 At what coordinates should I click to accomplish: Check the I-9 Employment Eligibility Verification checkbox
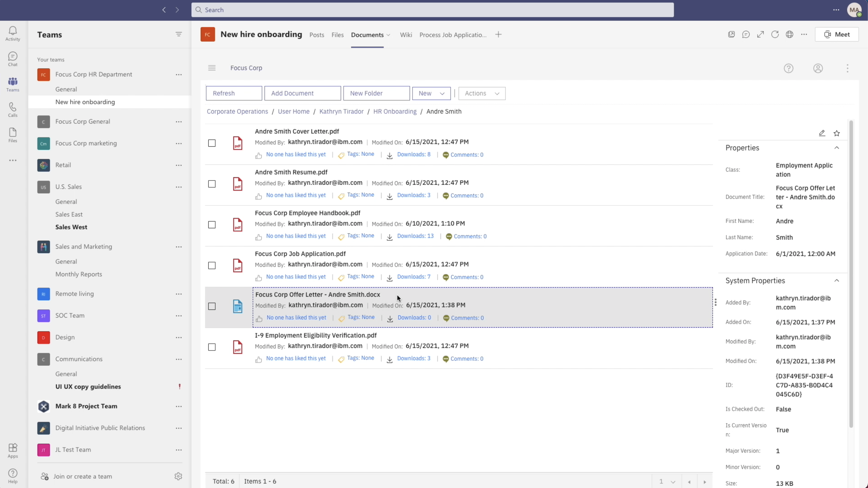pos(212,347)
